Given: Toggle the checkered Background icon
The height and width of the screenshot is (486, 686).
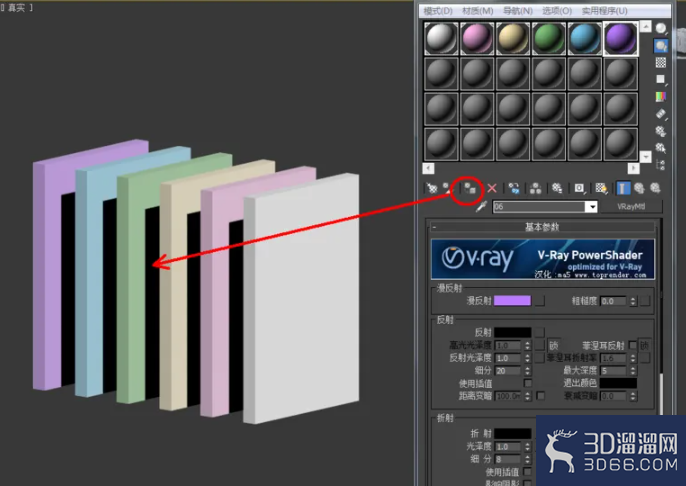Looking at the screenshot, I should tap(661, 63).
